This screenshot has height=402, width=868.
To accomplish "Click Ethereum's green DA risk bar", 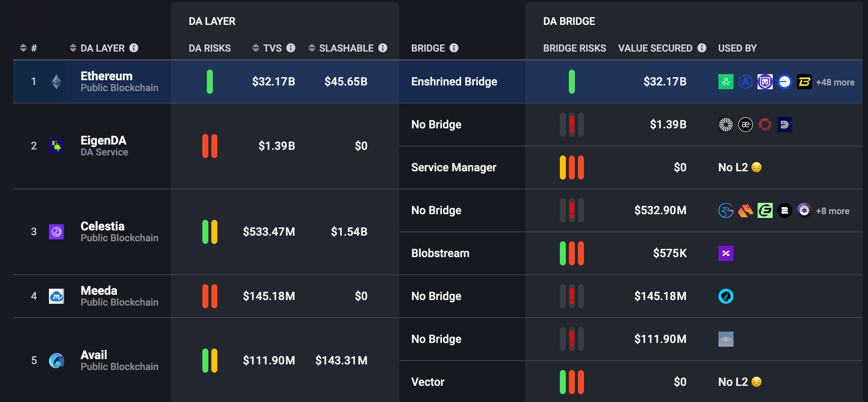I will coord(210,82).
